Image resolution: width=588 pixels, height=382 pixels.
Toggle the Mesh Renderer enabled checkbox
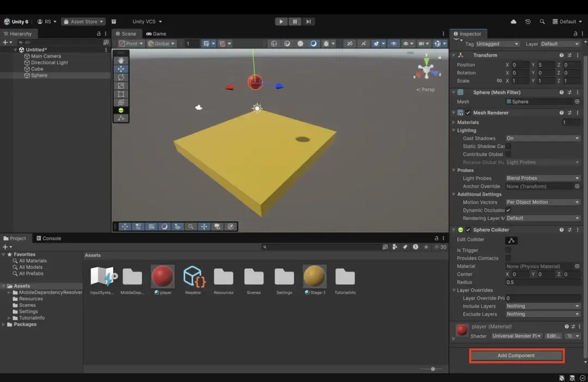468,113
